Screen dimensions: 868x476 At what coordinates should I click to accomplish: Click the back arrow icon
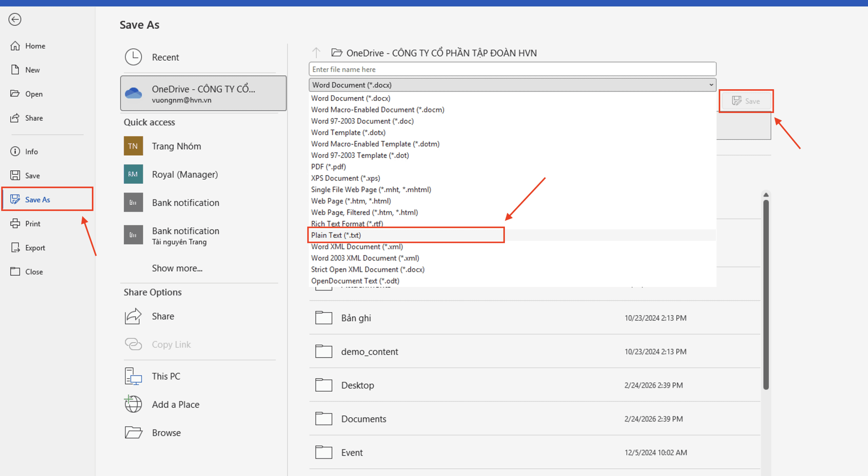tap(15, 20)
